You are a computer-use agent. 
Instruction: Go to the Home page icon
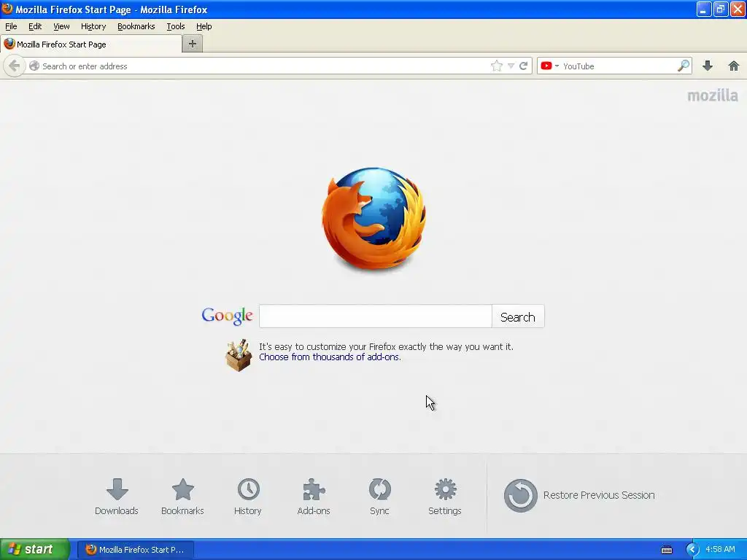734,66
